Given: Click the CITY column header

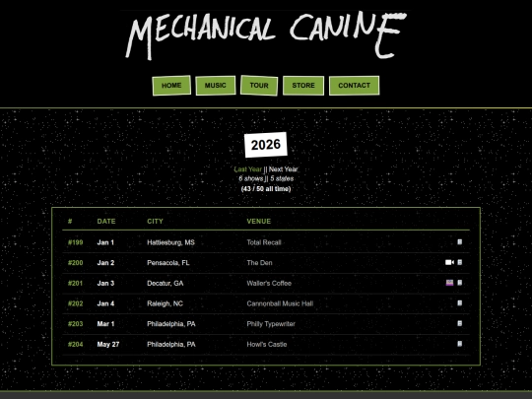Looking at the screenshot, I should click(155, 222).
